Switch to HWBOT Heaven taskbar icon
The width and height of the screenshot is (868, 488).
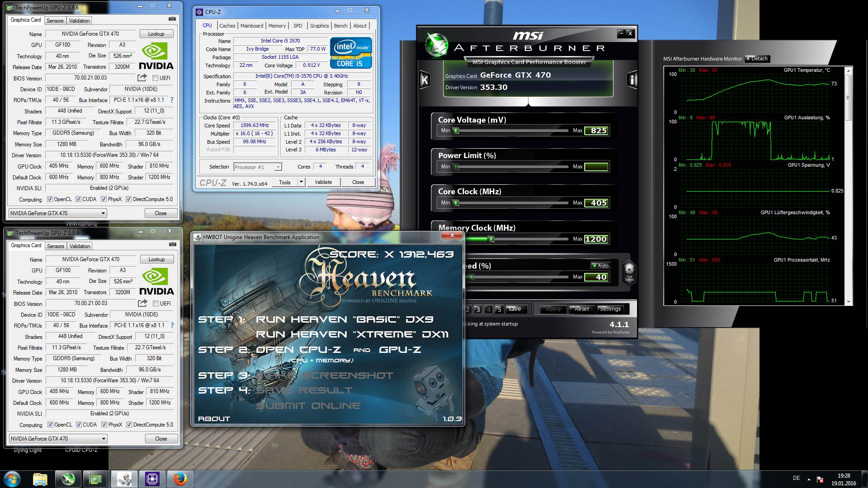[124, 479]
